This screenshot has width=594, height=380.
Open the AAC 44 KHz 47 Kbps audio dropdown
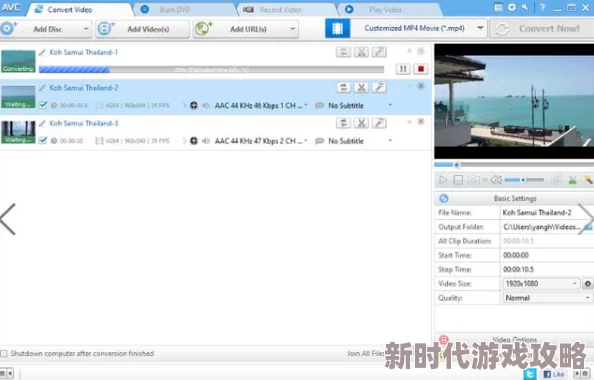(305, 141)
